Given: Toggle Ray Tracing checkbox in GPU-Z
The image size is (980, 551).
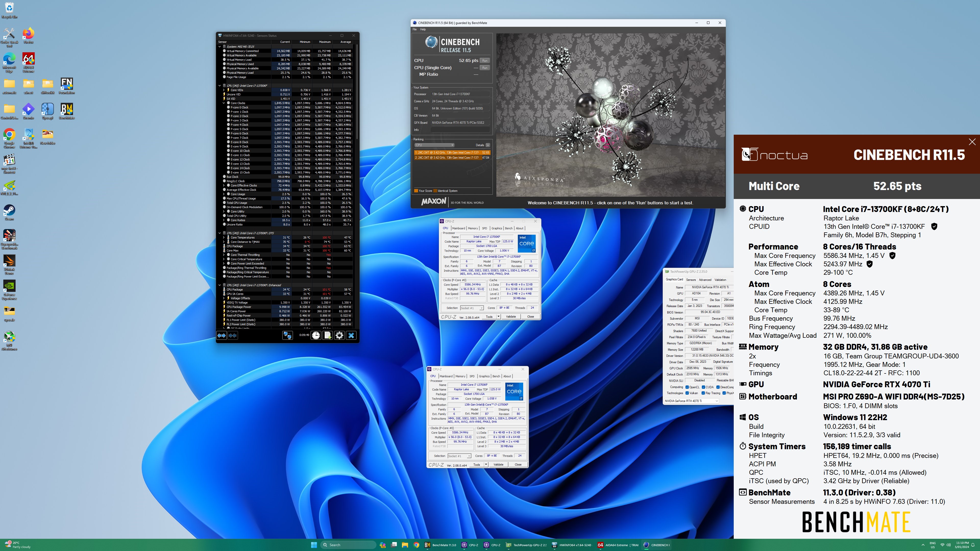Looking at the screenshot, I should point(703,393).
